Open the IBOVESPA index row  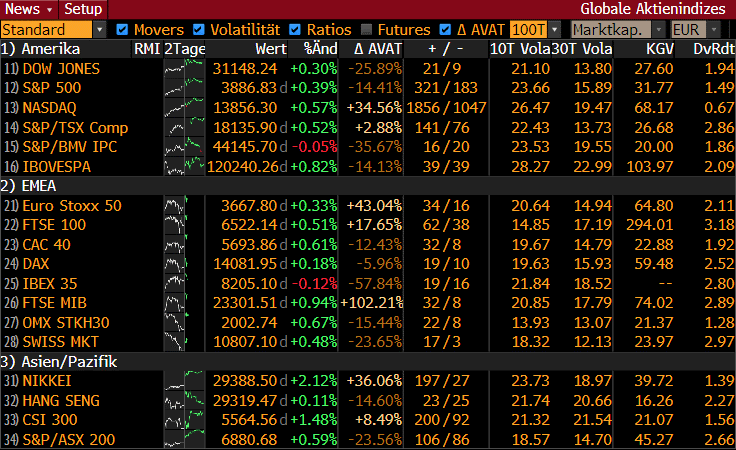pyautogui.click(x=56, y=166)
